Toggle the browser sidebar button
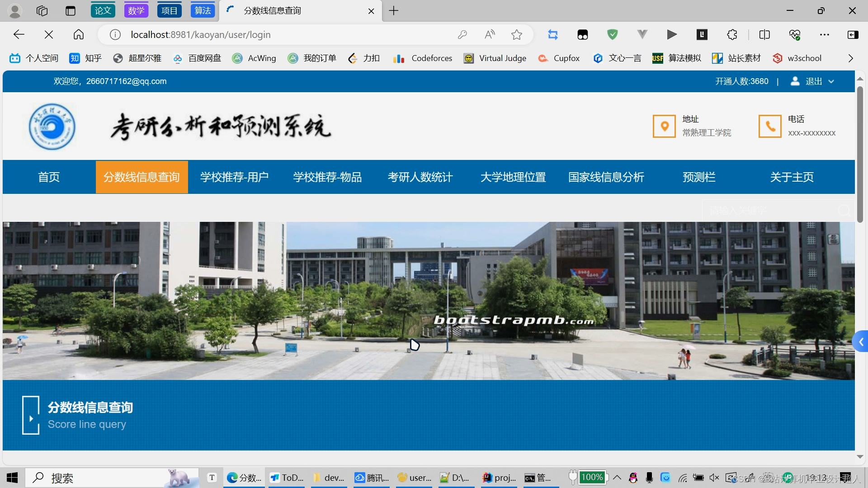 (853, 35)
